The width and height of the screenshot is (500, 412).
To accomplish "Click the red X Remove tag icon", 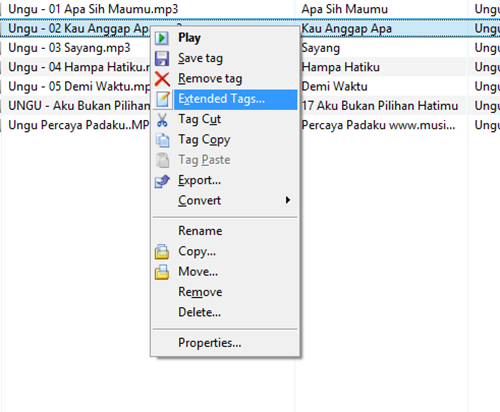I will [x=162, y=79].
